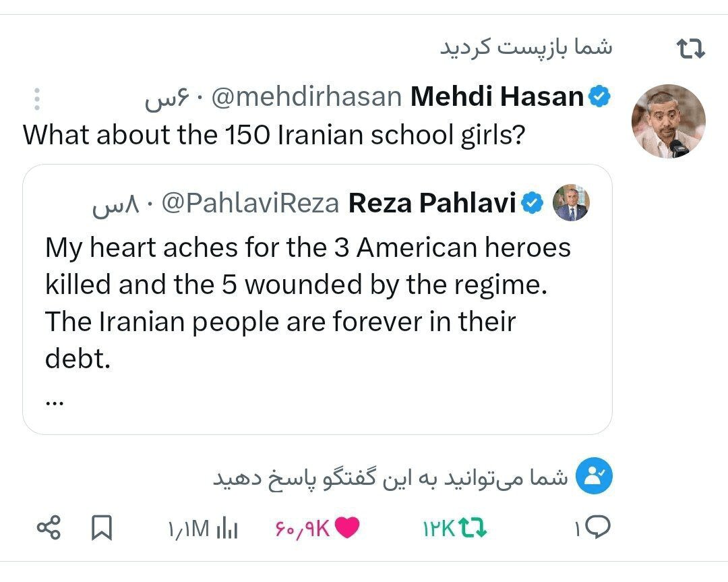Open the three-dot post options menu
The image size is (728, 582).
tap(37, 99)
